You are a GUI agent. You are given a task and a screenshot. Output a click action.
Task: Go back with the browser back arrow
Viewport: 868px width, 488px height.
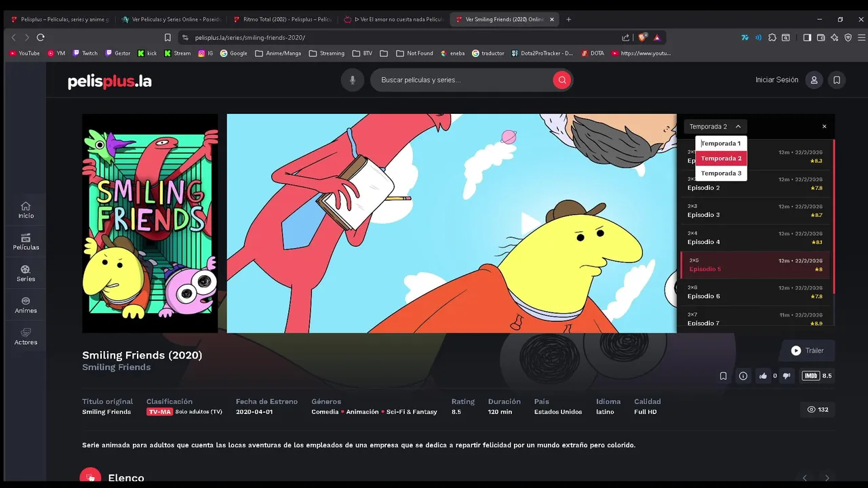coord(14,37)
